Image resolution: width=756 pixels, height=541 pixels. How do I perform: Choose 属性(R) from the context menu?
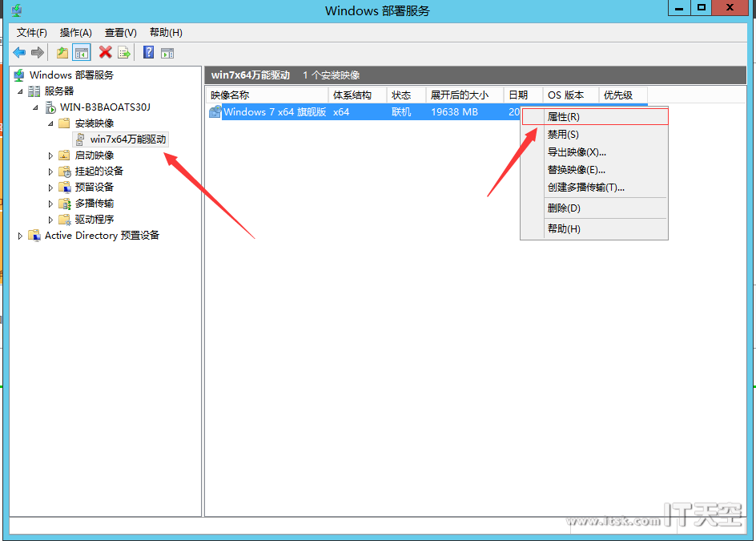564,117
